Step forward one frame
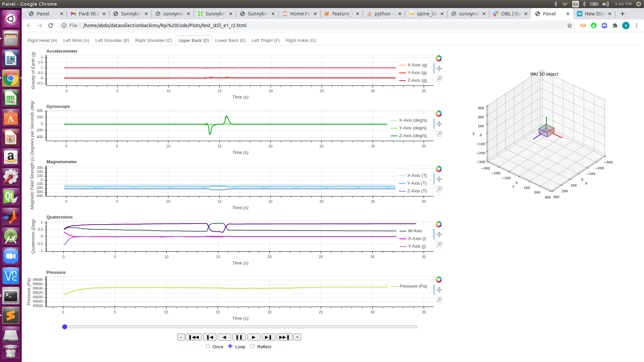The width and height of the screenshot is (644, 362). click(x=268, y=337)
